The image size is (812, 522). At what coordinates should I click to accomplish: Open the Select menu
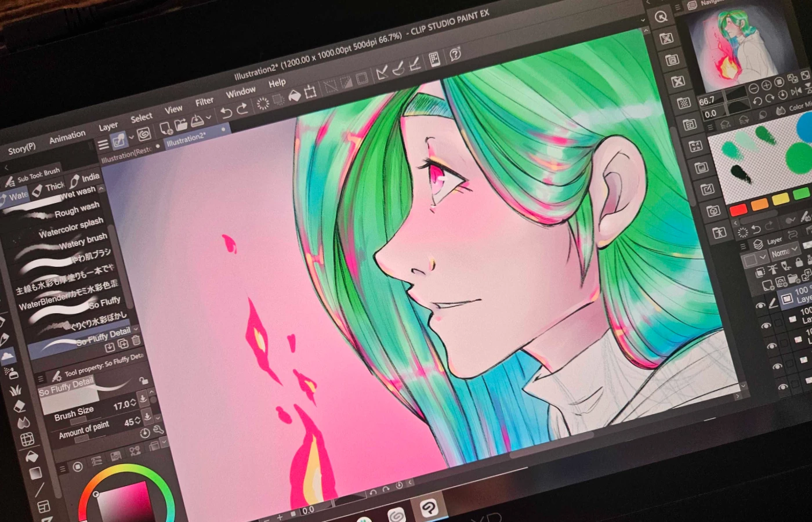coord(142,118)
